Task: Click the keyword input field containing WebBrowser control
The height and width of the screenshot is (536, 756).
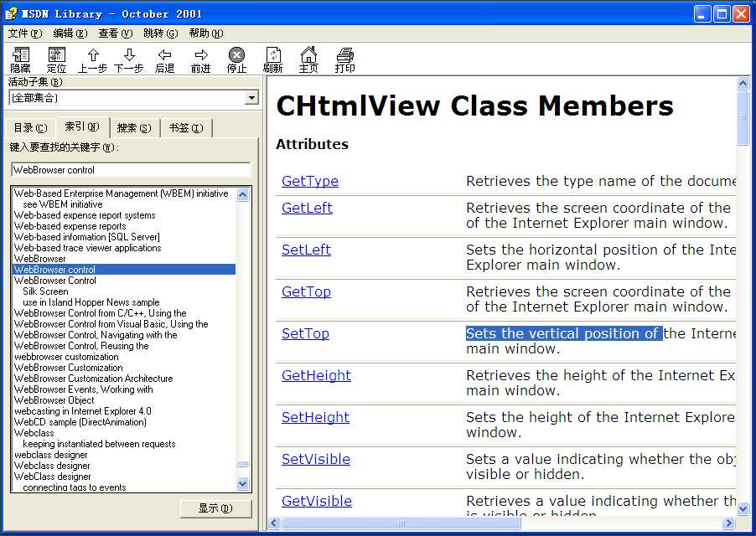Action: (x=131, y=169)
